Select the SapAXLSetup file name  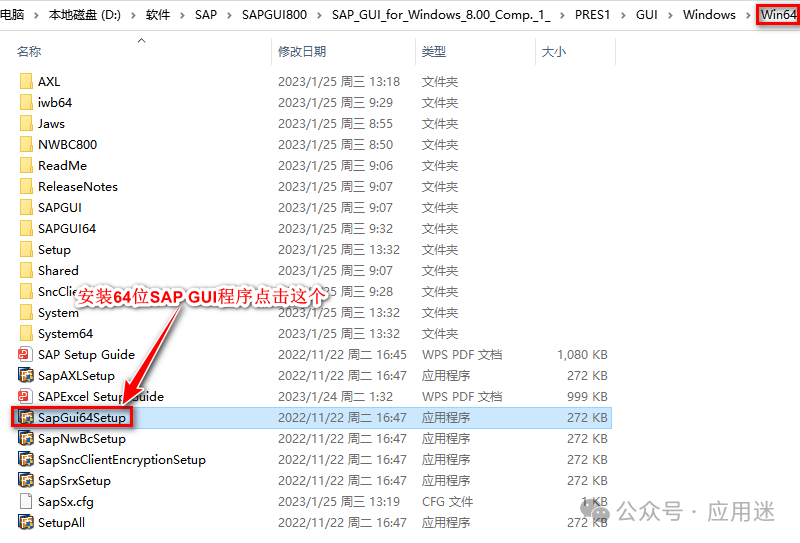coord(77,376)
